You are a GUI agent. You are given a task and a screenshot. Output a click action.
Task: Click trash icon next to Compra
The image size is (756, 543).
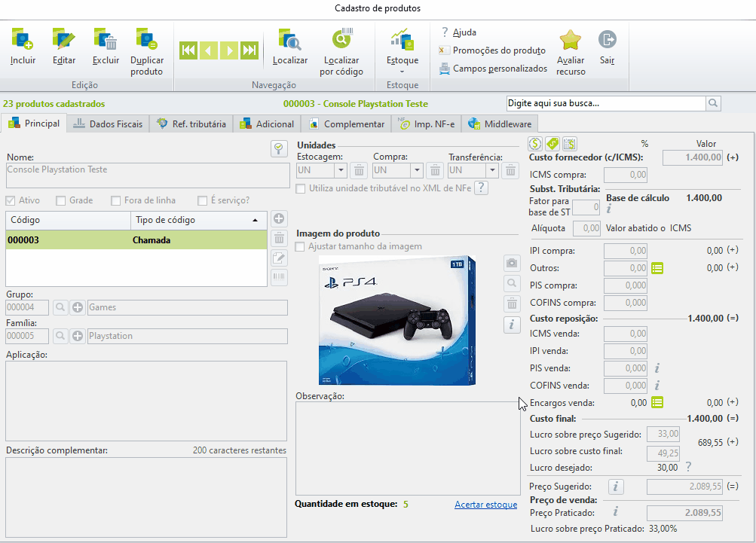tap(435, 170)
